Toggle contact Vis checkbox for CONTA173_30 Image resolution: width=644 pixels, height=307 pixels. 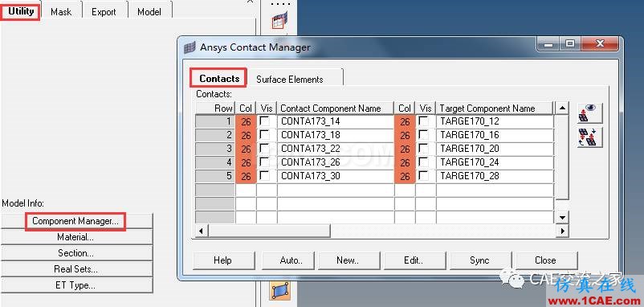tap(265, 176)
